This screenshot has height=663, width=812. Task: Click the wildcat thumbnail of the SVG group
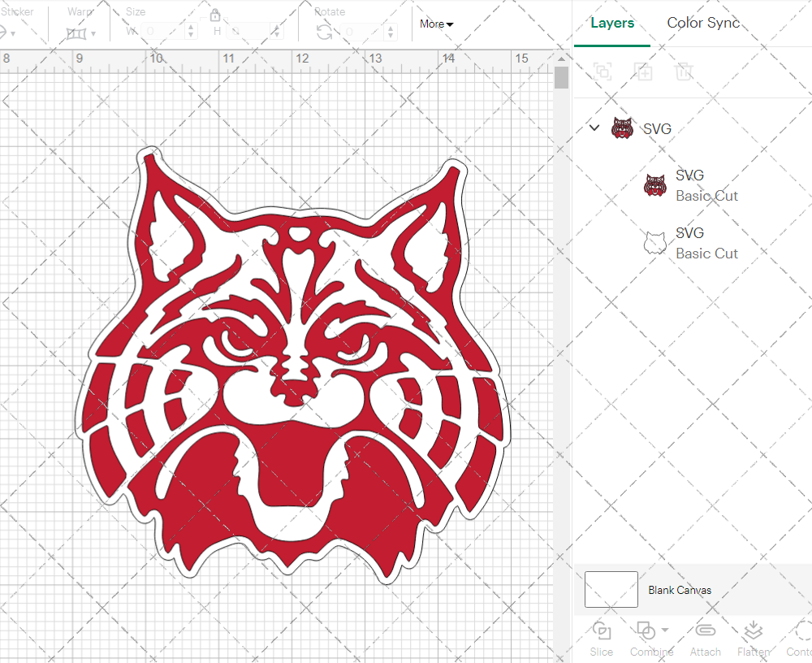tap(622, 128)
